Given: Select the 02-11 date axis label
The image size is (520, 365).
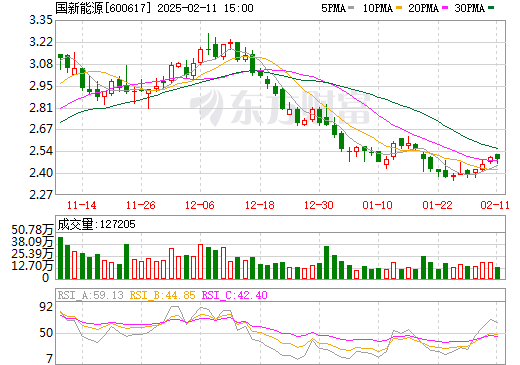Looking at the screenshot, I should point(495,205).
